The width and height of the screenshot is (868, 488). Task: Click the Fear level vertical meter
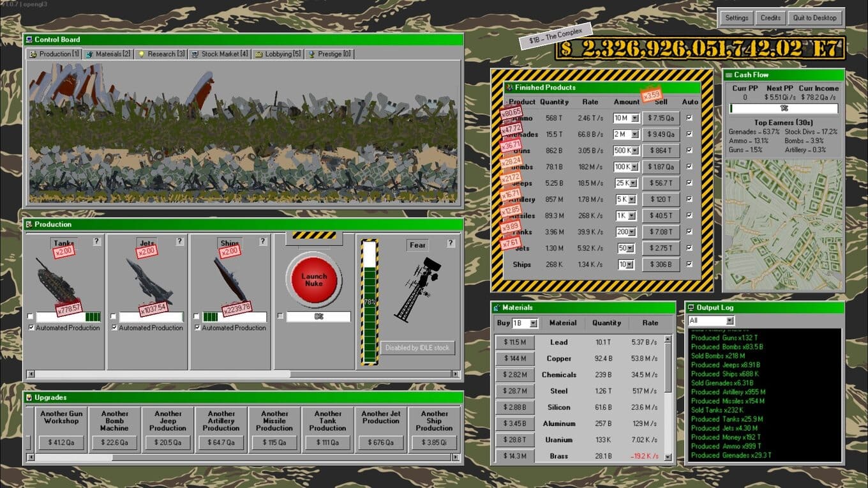(370, 301)
